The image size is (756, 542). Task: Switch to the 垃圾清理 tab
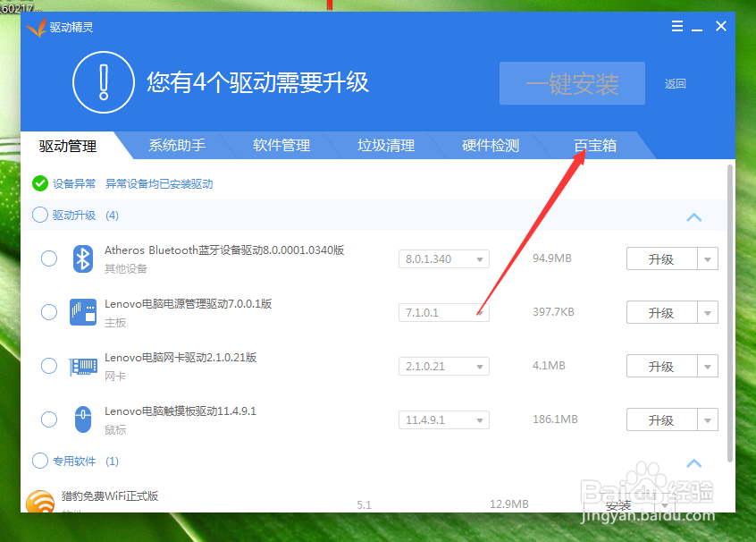(x=386, y=145)
